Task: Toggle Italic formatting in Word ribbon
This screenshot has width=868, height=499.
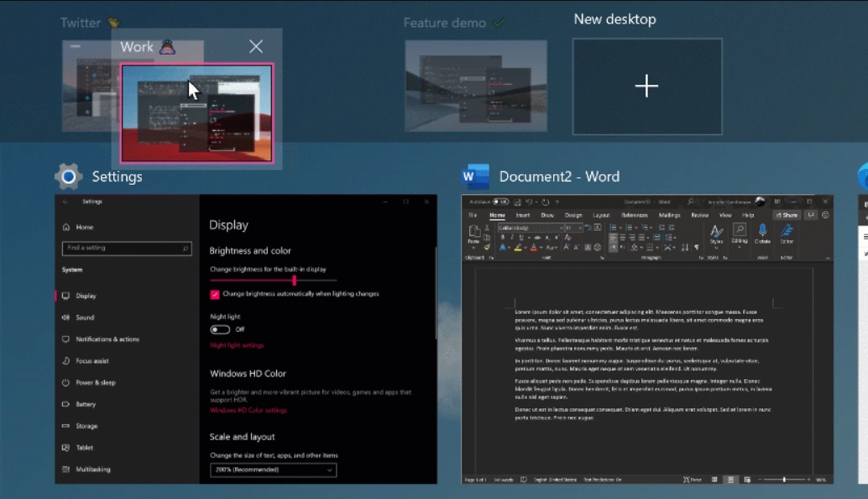Action: (x=512, y=237)
